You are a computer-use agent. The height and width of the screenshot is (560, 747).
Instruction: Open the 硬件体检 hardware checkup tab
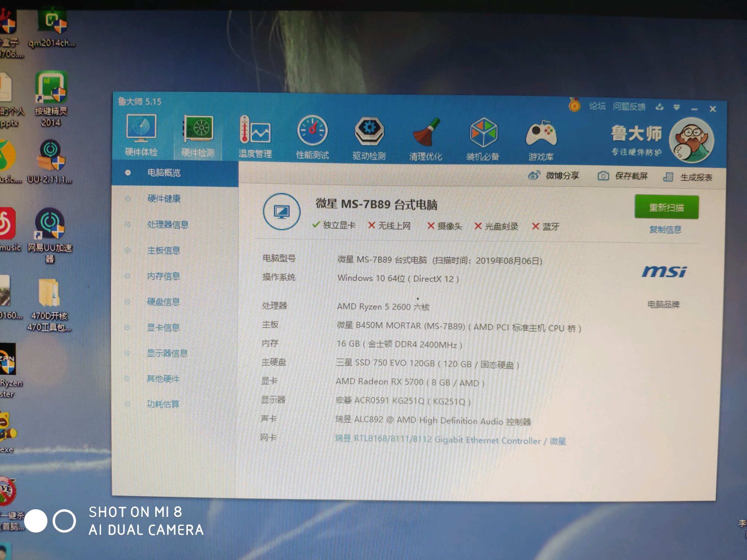point(141,136)
